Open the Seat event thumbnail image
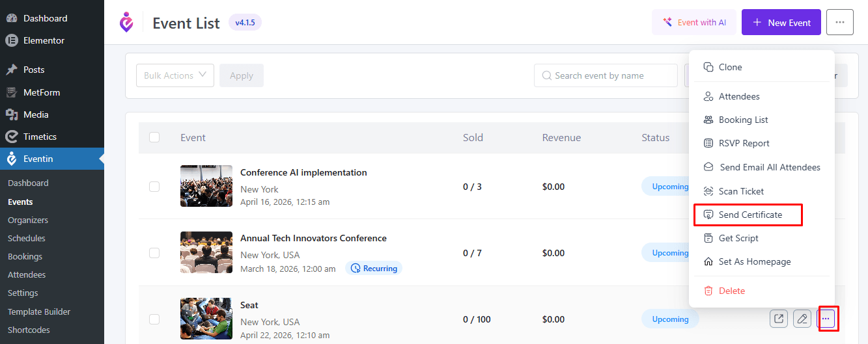 pyautogui.click(x=206, y=319)
